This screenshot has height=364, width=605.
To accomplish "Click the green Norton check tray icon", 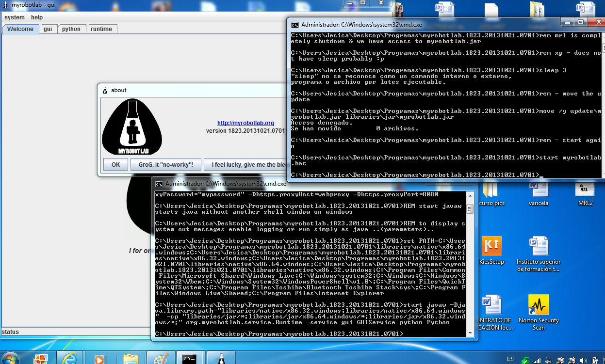I will click(x=526, y=361).
